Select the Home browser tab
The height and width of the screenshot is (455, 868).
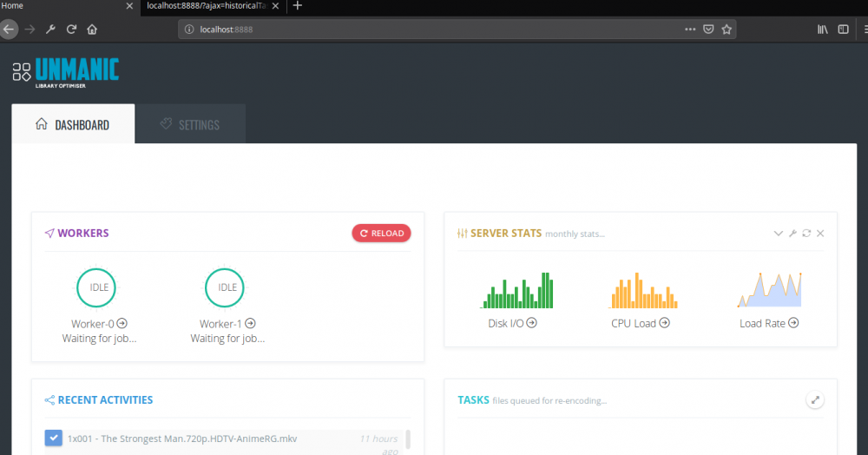click(69, 5)
